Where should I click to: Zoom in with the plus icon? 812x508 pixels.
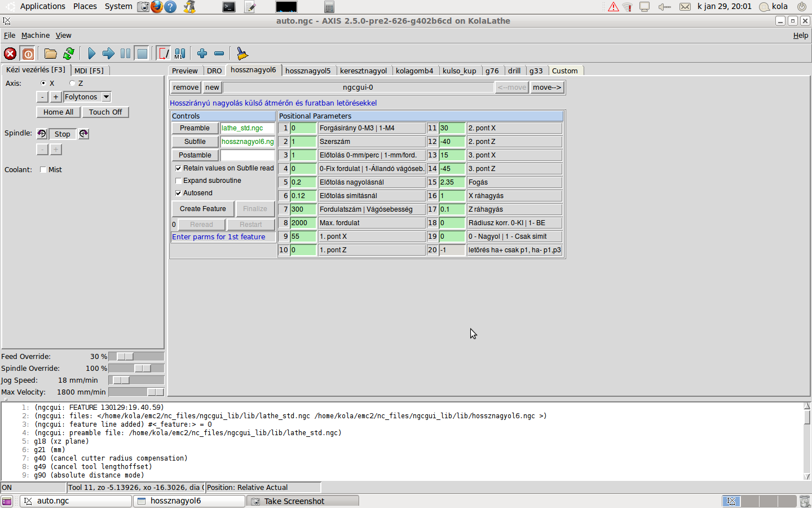tap(202, 54)
